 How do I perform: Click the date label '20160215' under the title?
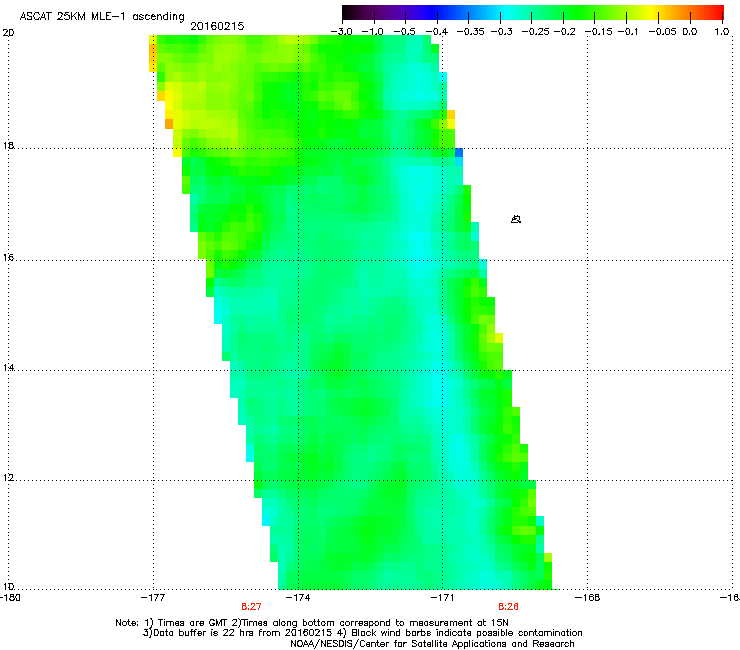point(217,26)
